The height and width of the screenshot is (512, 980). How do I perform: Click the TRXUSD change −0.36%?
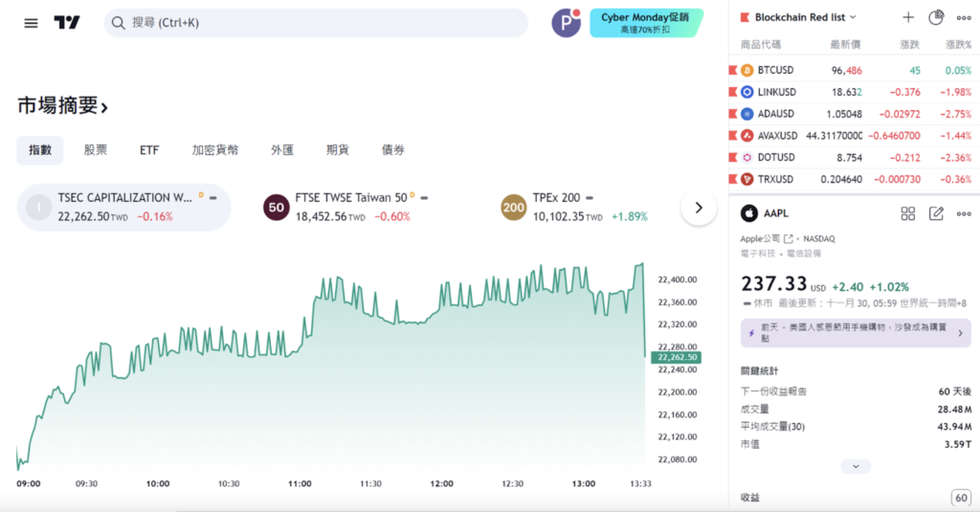(956, 179)
